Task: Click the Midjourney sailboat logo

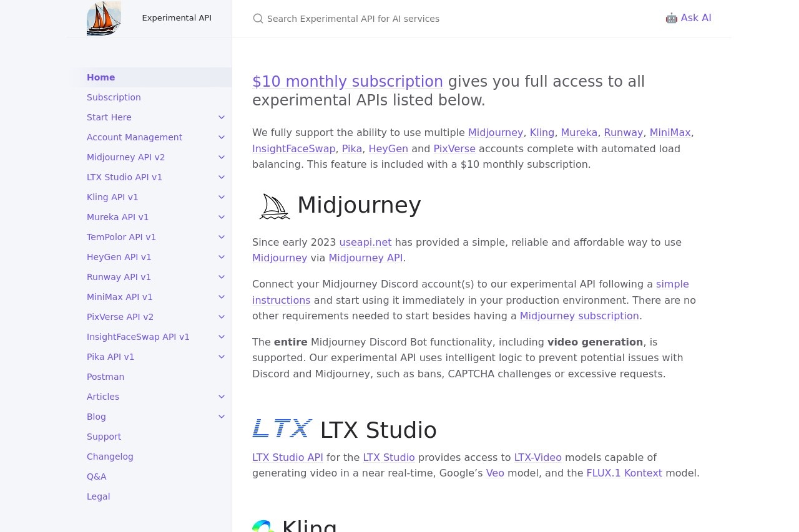Action: (275, 206)
